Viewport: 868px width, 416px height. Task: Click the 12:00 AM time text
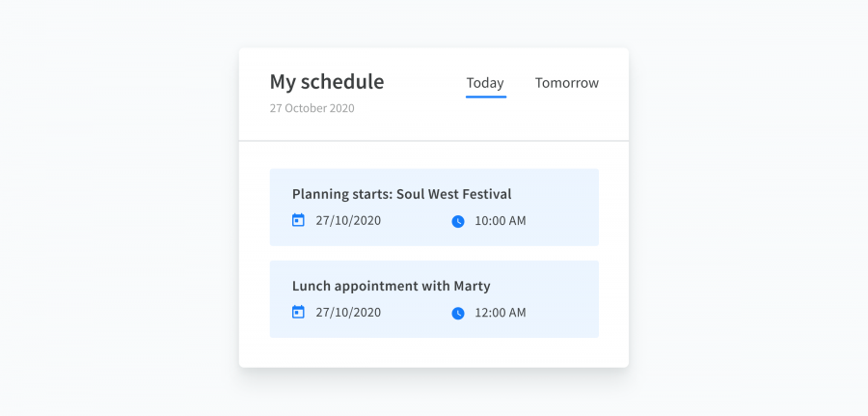[x=501, y=313]
